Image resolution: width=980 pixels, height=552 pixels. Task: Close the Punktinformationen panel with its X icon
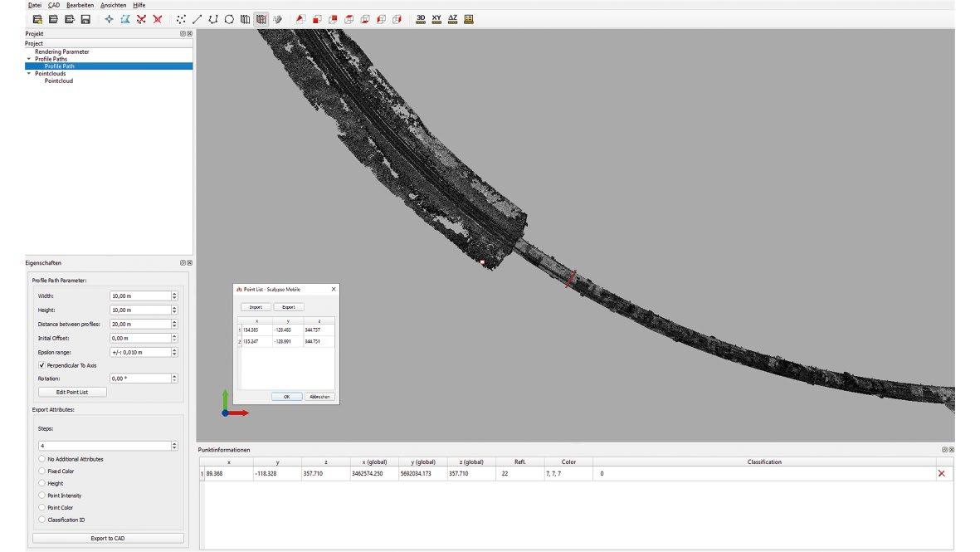(952, 449)
